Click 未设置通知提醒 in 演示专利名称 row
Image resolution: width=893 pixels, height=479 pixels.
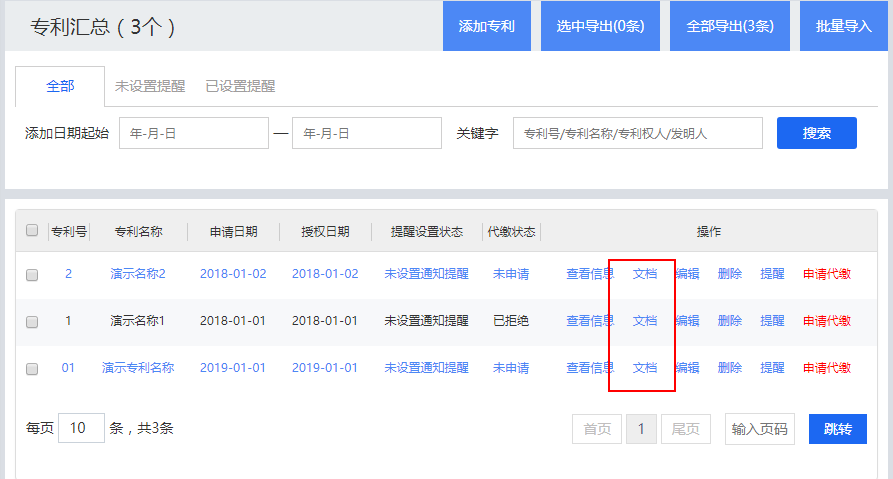point(427,368)
